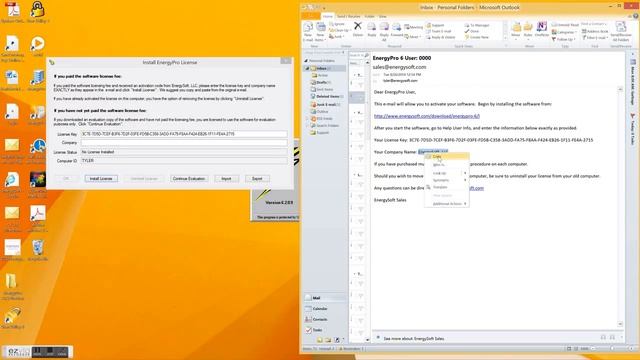Click New E-mail in Outlook ribbon

[x=308, y=32]
